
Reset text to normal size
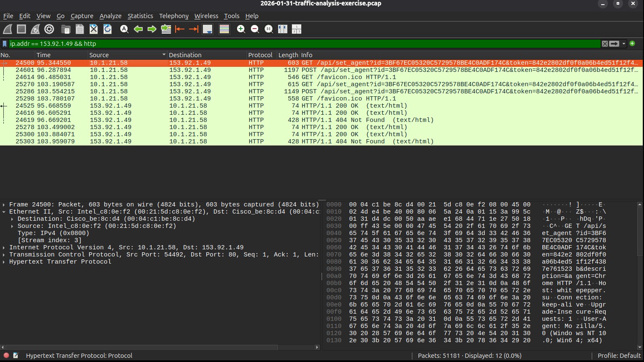(269, 29)
